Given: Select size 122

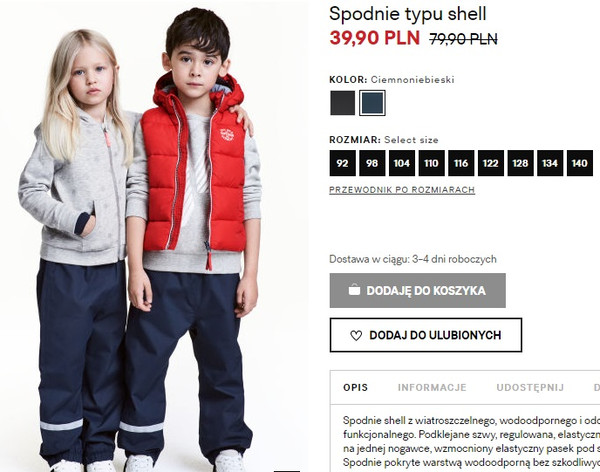Looking at the screenshot, I should (x=491, y=163).
